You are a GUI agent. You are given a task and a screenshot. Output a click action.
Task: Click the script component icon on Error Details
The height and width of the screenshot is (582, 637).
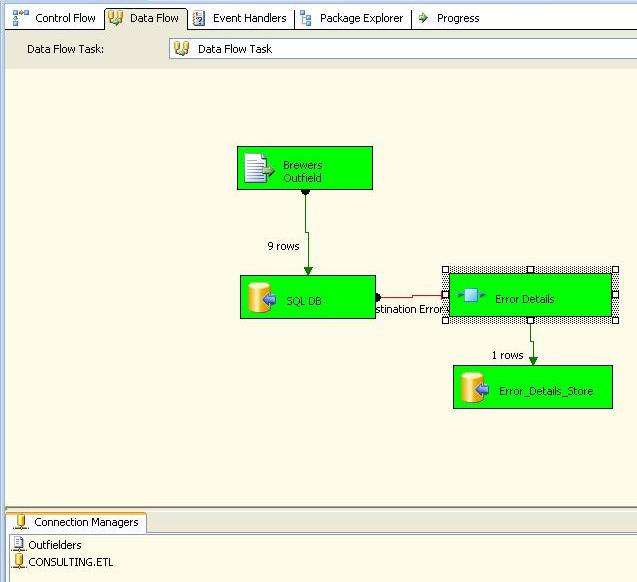pos(471,295)
